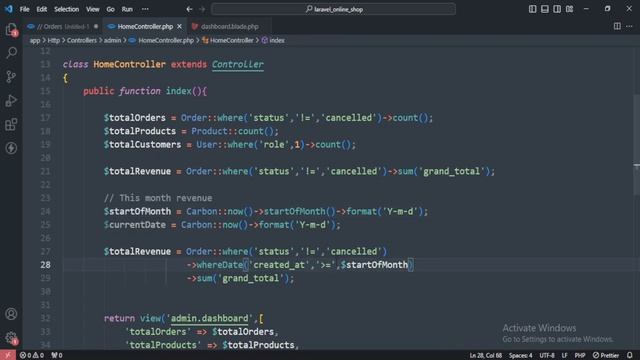Viewport: 640px width, 360px height.
Task: Expand the index method breadcrumb
Action: [273, 40]
